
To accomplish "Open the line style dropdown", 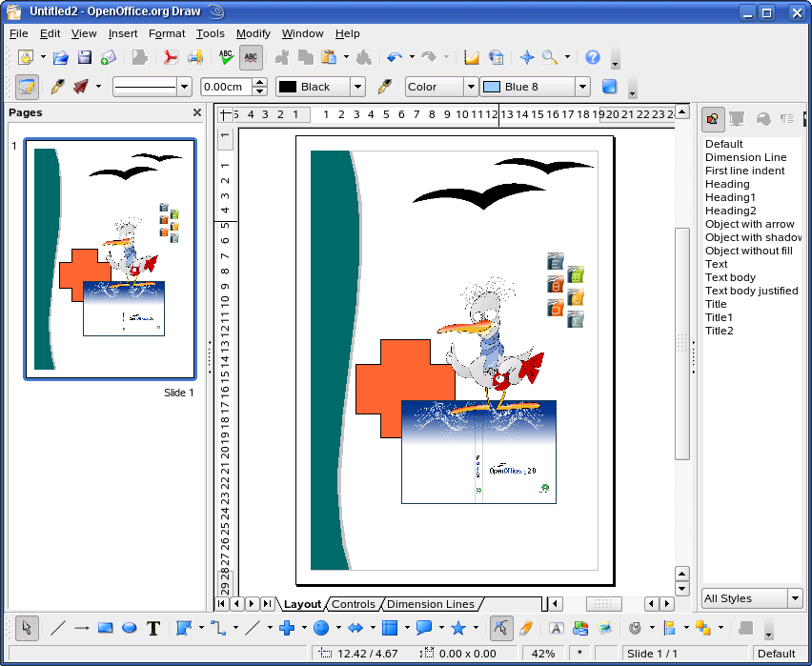I will point(184,87).
